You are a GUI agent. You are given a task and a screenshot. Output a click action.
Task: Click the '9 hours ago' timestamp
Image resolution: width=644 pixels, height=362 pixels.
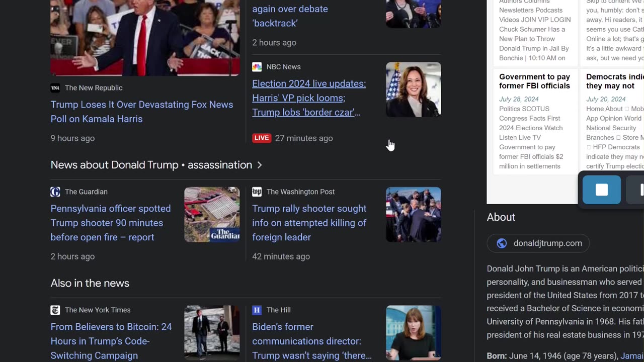click(72, 138)
